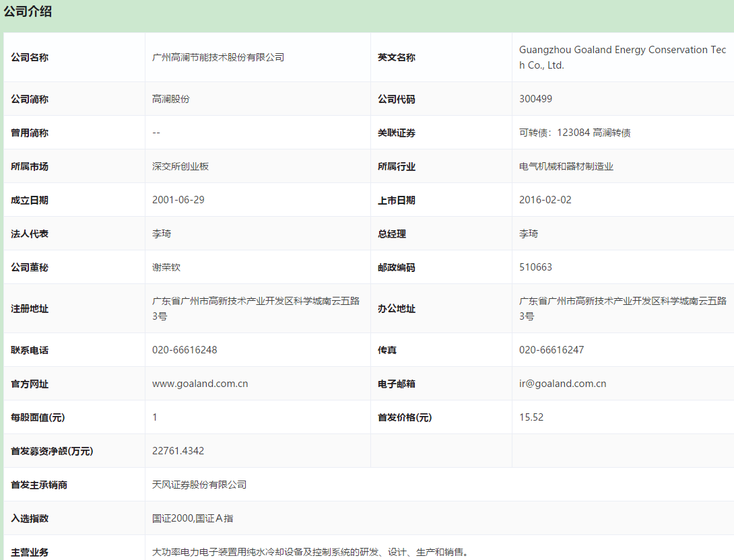Click the IPO price value 15.52
The image size is (734, 560).
click(531, 417)
